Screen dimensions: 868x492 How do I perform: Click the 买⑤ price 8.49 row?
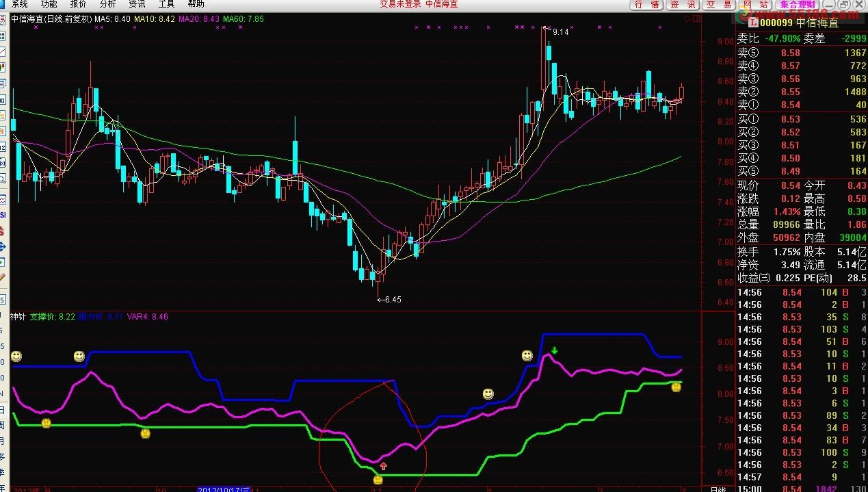pyautogui.click(x=802, y=171)
